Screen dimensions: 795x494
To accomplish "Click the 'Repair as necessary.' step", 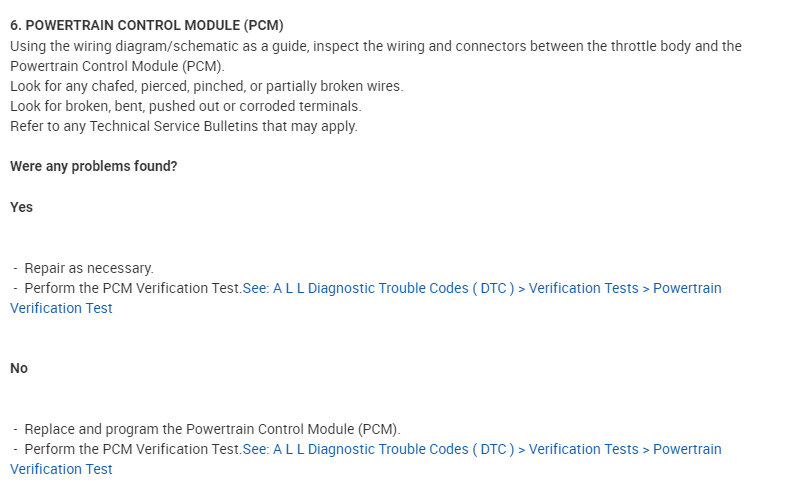I will (89, 268).
